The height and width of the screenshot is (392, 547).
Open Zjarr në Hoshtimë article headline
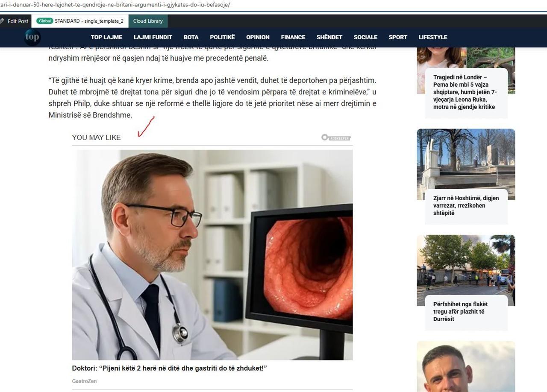[x=466, y=205]
